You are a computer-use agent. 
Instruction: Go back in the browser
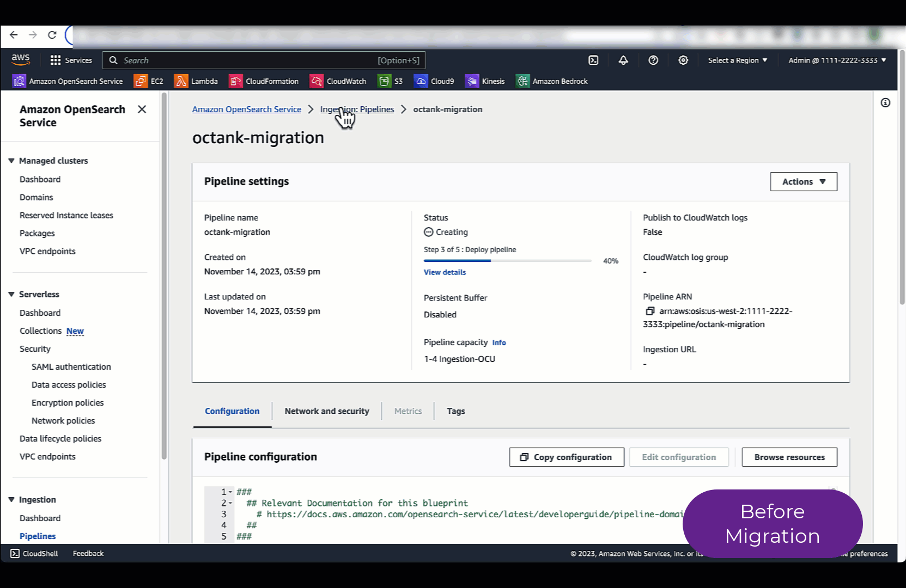pyautogui.click(x=14, y=35)
